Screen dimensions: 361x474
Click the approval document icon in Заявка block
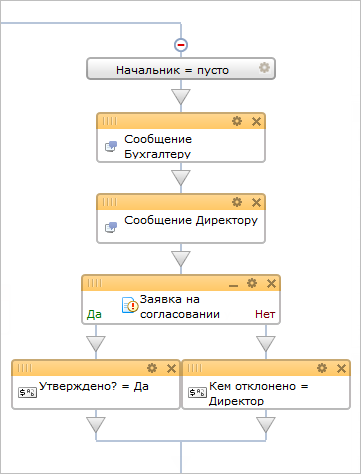pyautogui.click(x=130, y=305)
